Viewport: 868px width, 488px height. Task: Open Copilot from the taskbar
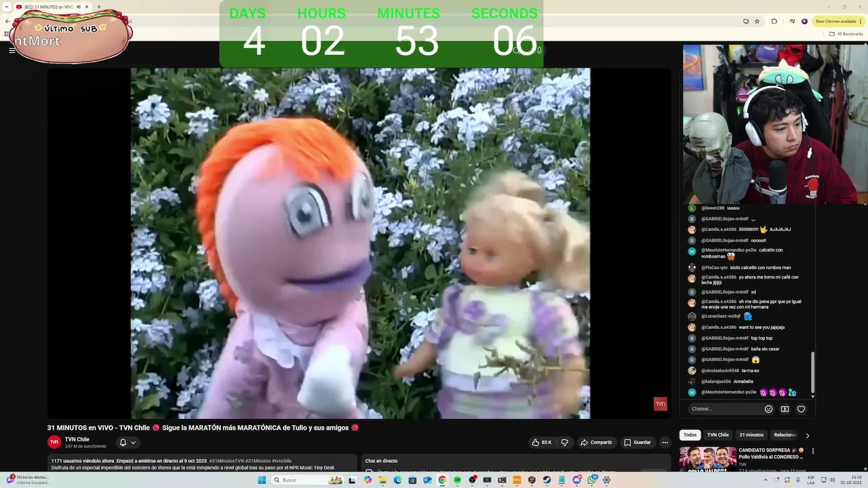coord(368,480)
